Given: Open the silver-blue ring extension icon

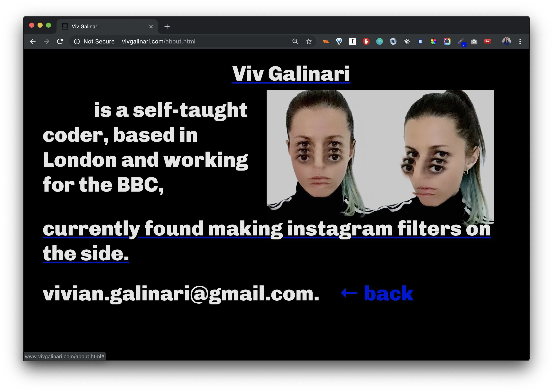Looking at the screenshot, I should (x=393, y=42).
